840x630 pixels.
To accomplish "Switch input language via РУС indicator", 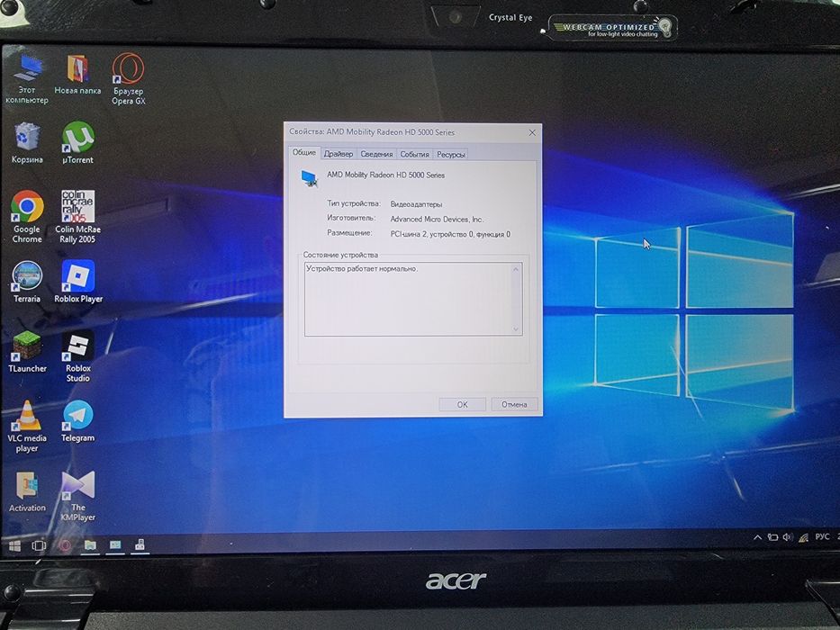I will click(822, 536).
